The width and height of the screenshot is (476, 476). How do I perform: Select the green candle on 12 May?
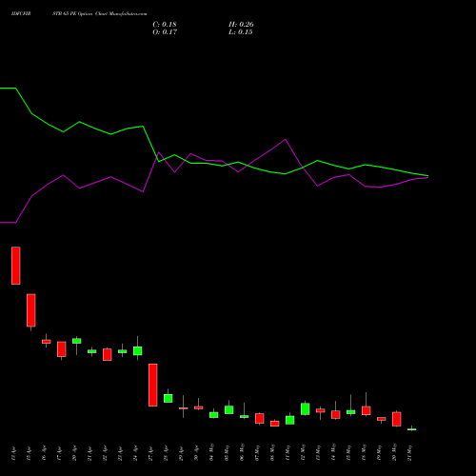click(306, 408)
